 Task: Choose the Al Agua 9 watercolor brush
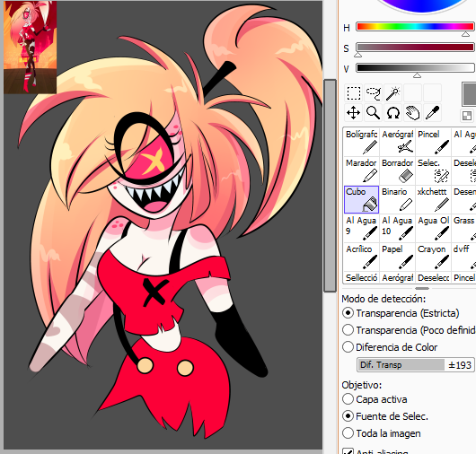pos(362,229)
